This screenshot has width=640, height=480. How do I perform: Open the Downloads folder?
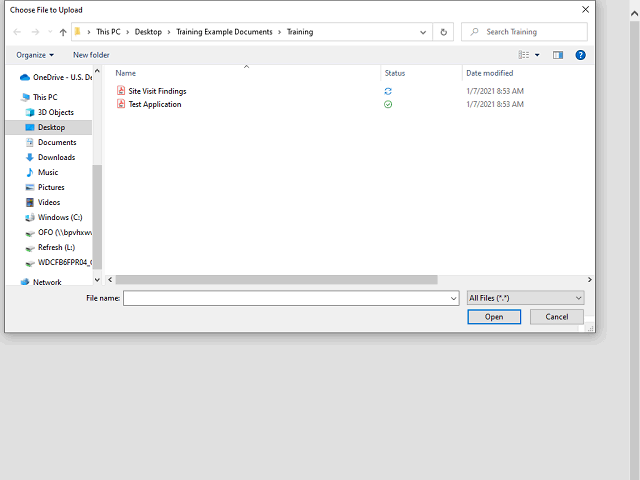[x=50, y=157]
